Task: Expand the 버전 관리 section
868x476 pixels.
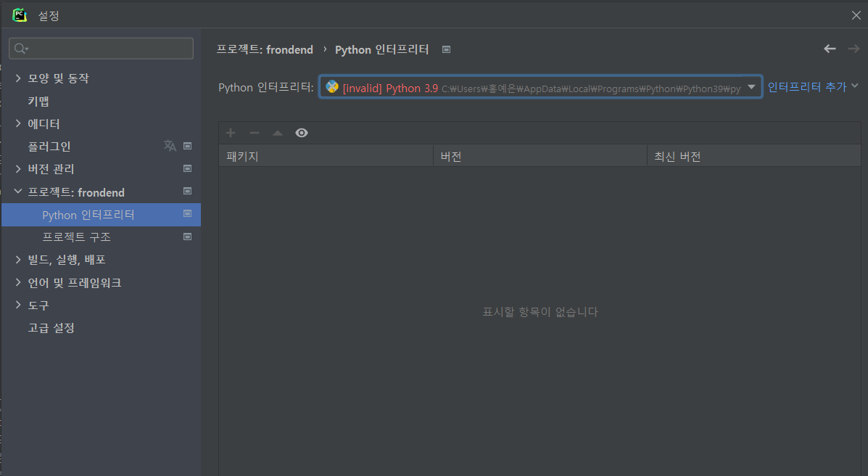Action: click(x=18, y=168)
